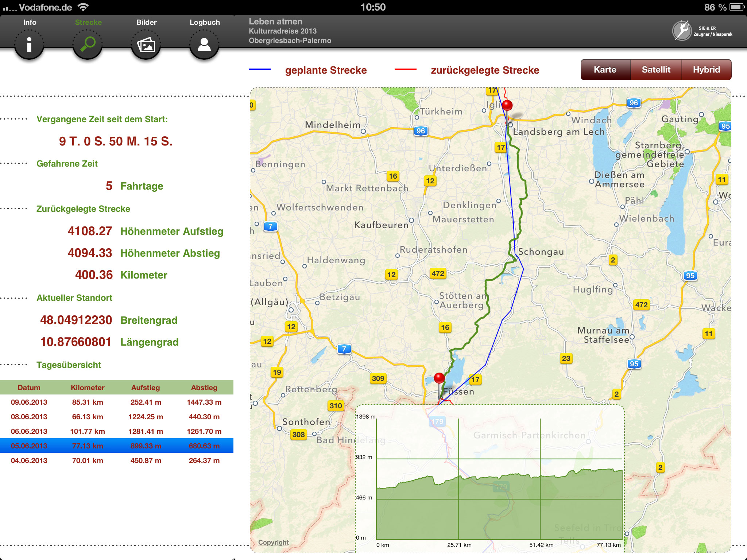Tap the red pin near Landsberg am Lech

[507, 105]
